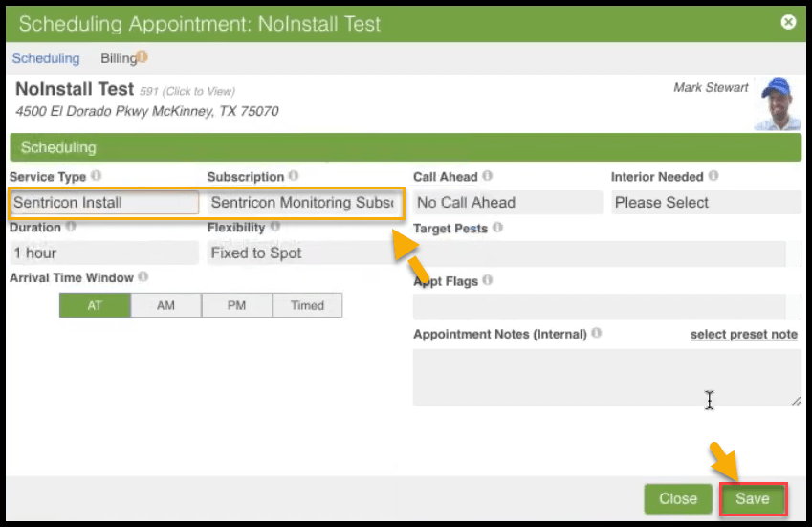812x527 pixels.
Task: Choose the Timed arrival window option
Action: 307,306
